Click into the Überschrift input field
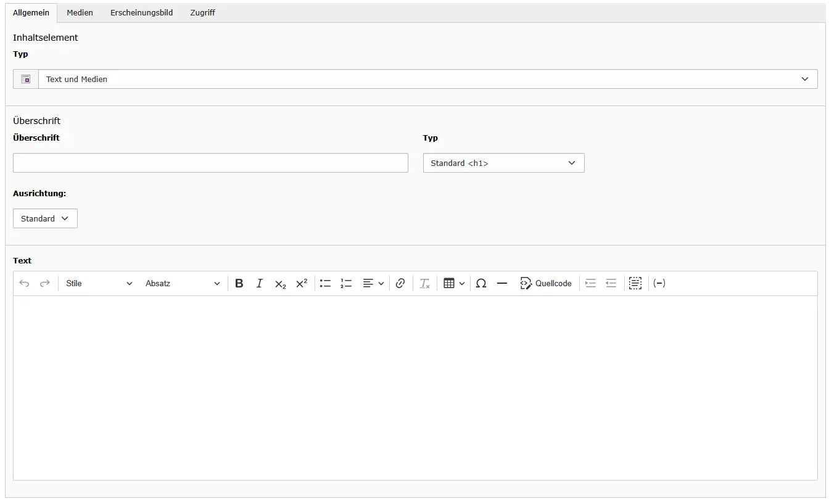 click(210, 163)
